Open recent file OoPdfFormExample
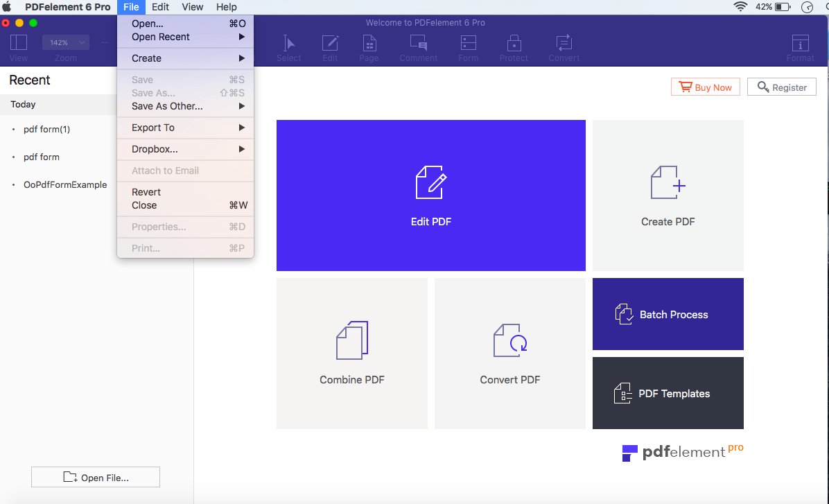The image size is (829, 504). (x=65, y=184)
